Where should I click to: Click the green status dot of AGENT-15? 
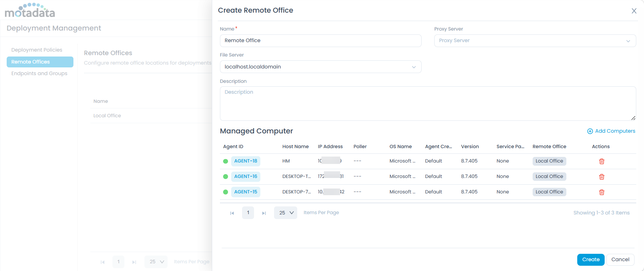pos(226,192)
